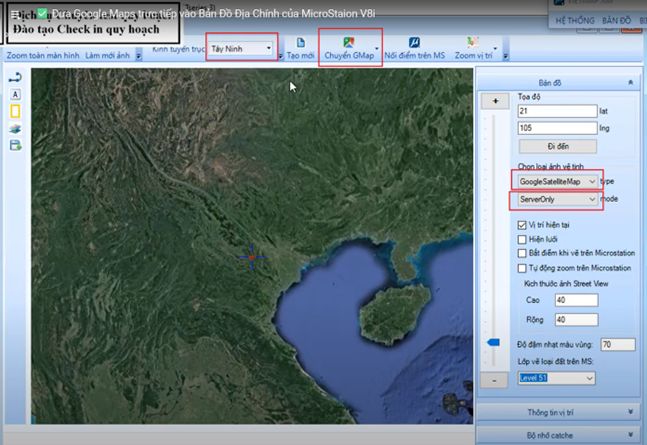This screenshot has width=647, height=445.
Task: Click the 'Tọa độ' heading text
Action: (x=529, y=97)
